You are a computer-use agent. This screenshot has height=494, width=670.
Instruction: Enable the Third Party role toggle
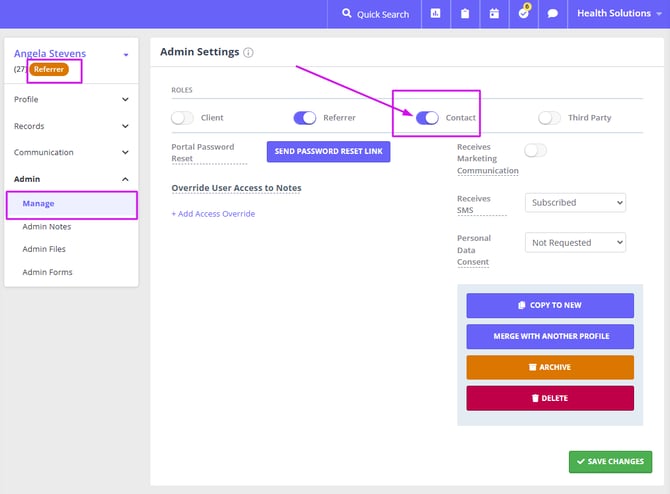[x=549, y=118]
